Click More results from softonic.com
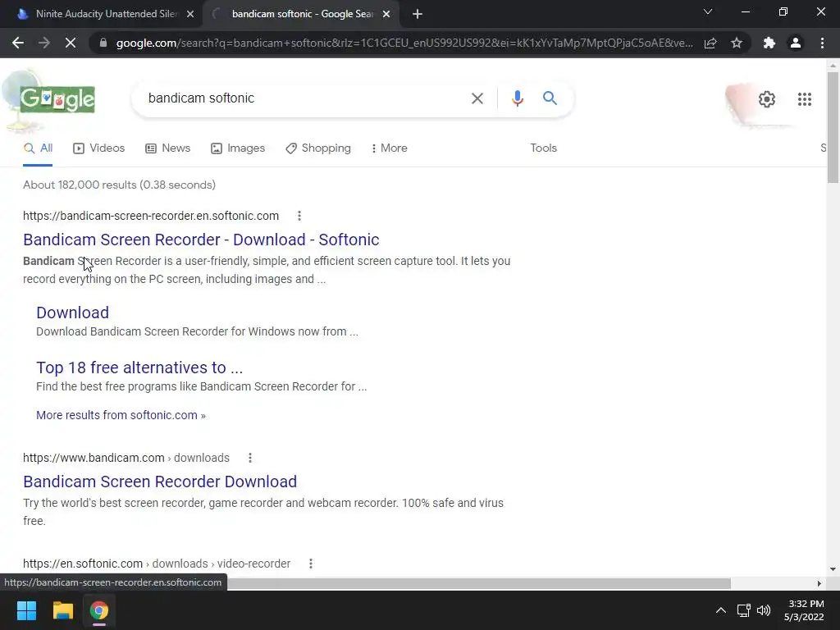This screenshot has height=630, width=840. click(121, 415)
